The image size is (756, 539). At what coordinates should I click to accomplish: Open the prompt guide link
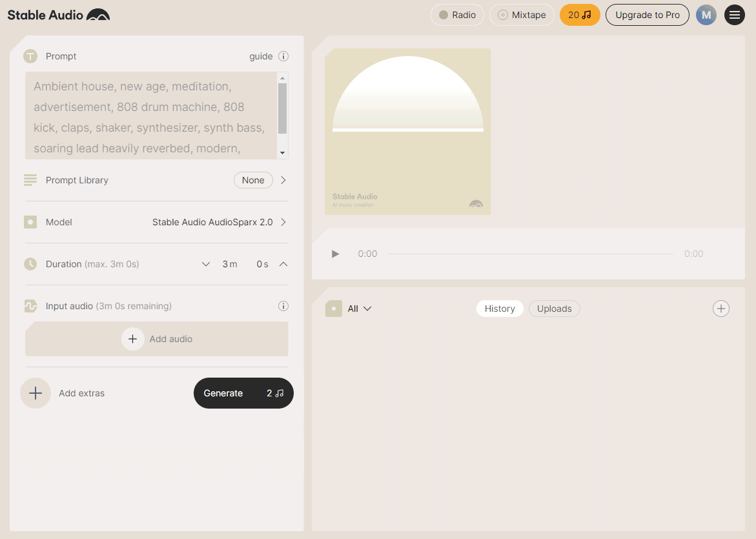point(261,56)
